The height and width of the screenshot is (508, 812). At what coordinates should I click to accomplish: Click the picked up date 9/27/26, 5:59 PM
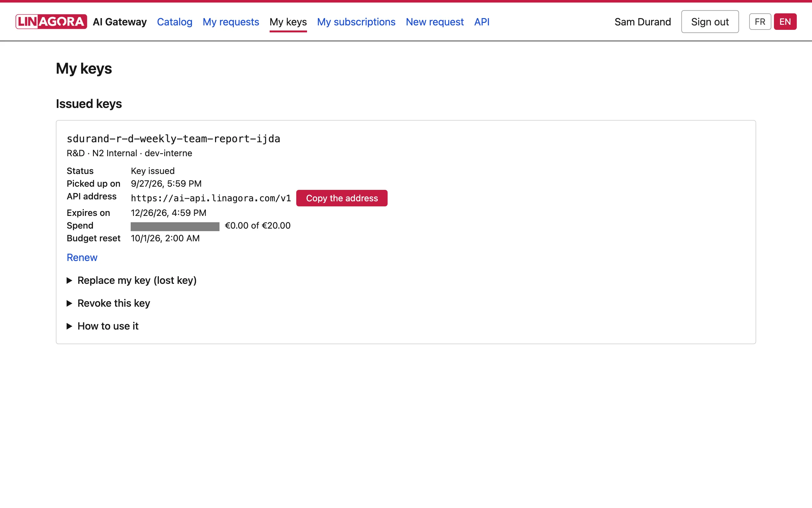pyautogui.click(x=166, y=184)
